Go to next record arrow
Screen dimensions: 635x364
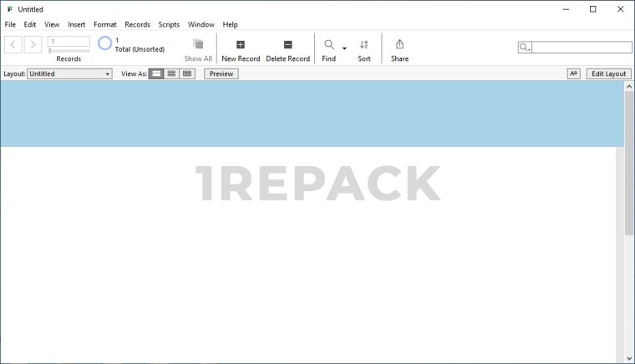tap(33, 44)
